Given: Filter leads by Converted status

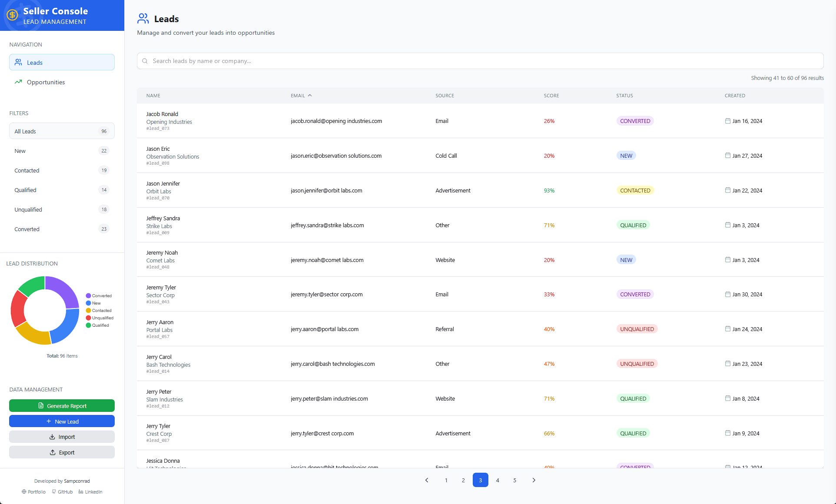Looking at the screenshot, I should (x=62, y=229).
